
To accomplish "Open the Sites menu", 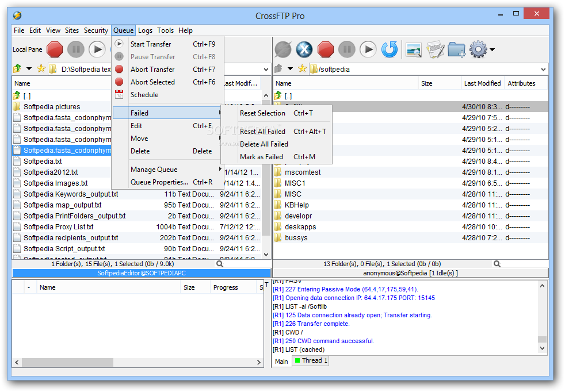I will click(x=72, y=30).
